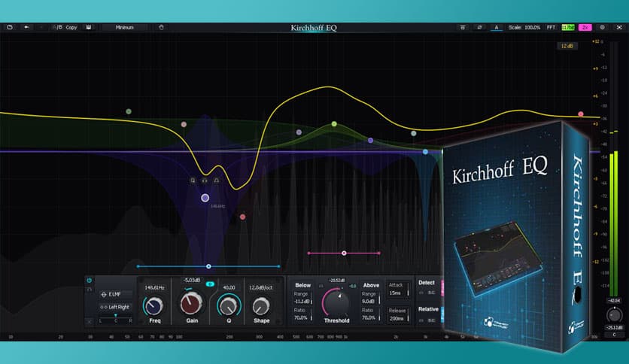Click the Relative label button

click(x=428, y=309)
